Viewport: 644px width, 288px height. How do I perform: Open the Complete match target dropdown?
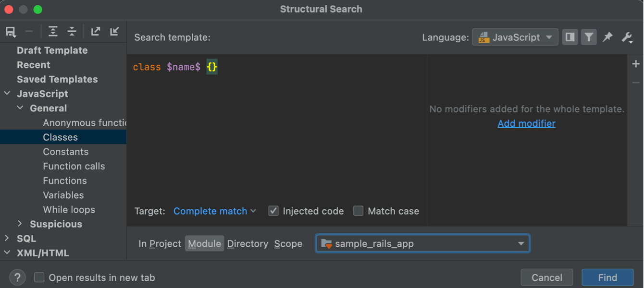(214, 211)
